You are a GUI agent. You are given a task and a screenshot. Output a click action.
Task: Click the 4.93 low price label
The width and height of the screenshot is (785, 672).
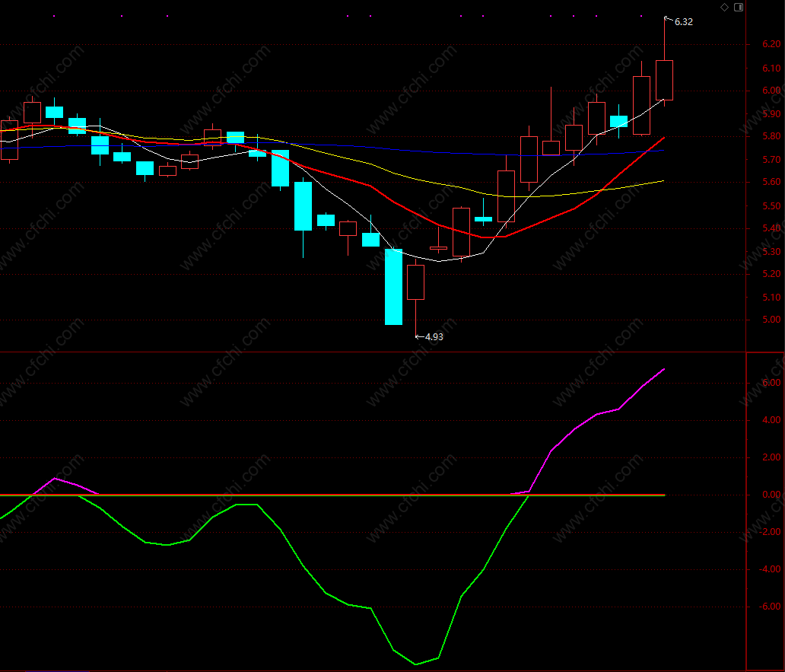click(x=434, y=337)
